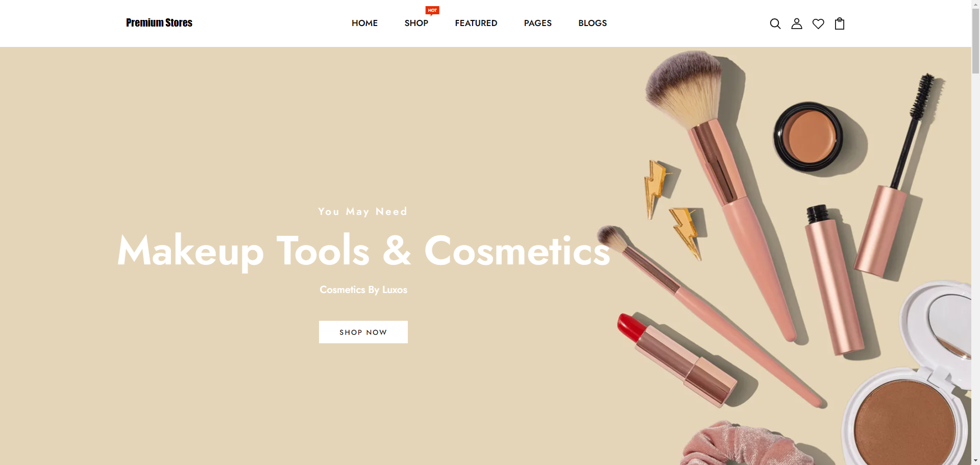The height and width of the screenshot is (465, 980).
Task: Go to the HOME menu item
Action: coord(364,23)
